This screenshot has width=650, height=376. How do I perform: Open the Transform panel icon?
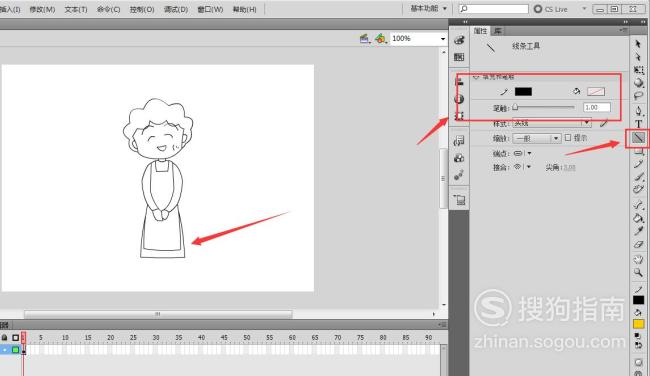[459, 116]
